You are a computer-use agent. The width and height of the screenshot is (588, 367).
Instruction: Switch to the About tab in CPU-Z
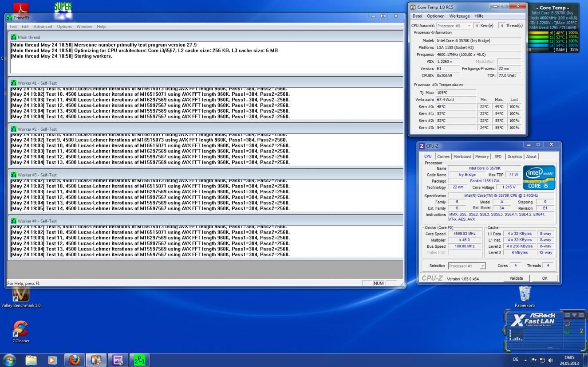click(x=531, y=156)
